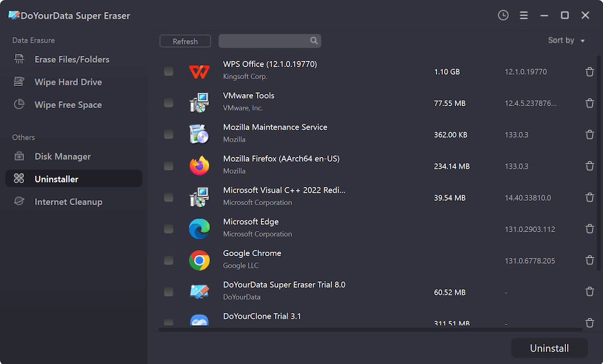Click the program search field
The image size is (603, 364).
tap(269, 41)
